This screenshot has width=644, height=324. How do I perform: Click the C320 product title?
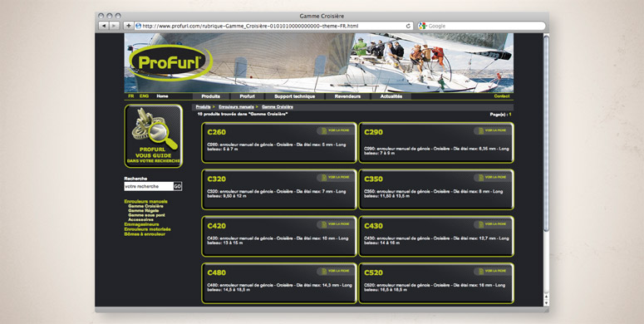(216, 179)
